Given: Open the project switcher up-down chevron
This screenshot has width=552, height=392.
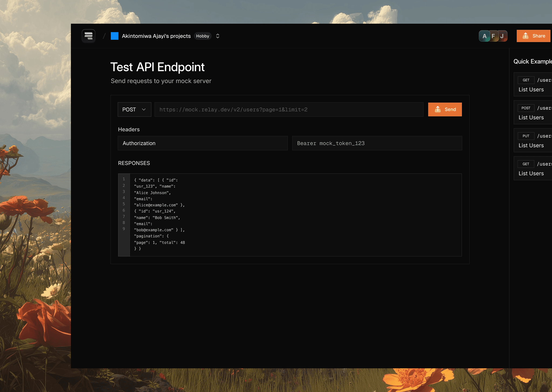Looking at the screenshot, I should tap(218, 36).
